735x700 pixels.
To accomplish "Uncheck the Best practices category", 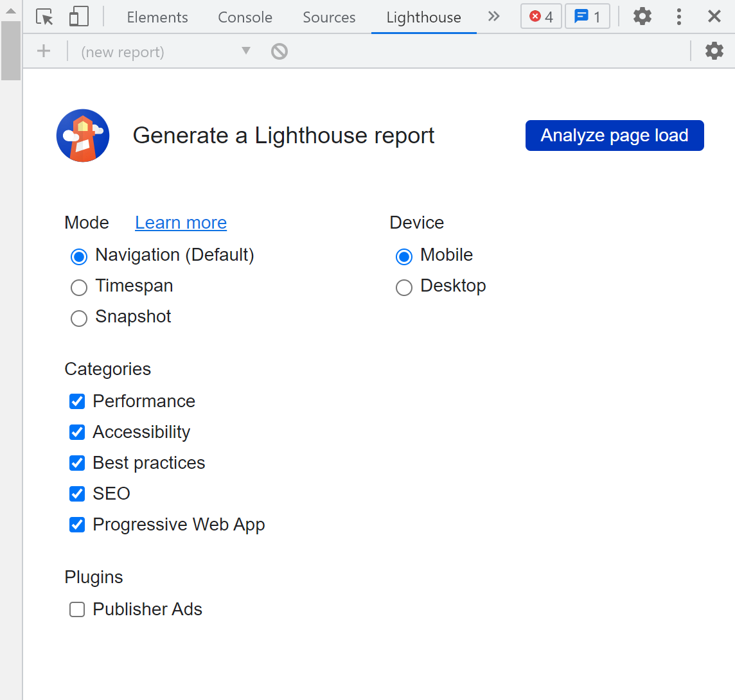I will [x=77, y=463].
